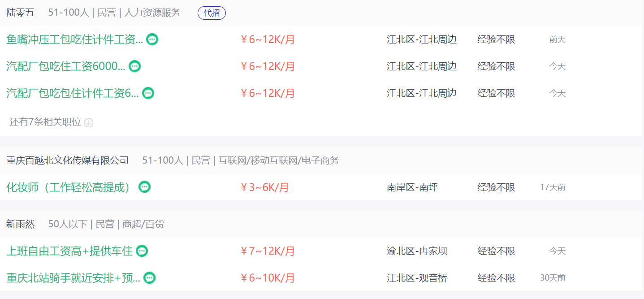Click chat bubble next to 汽配厂包吃住工资6000 job

coord(134,66)
